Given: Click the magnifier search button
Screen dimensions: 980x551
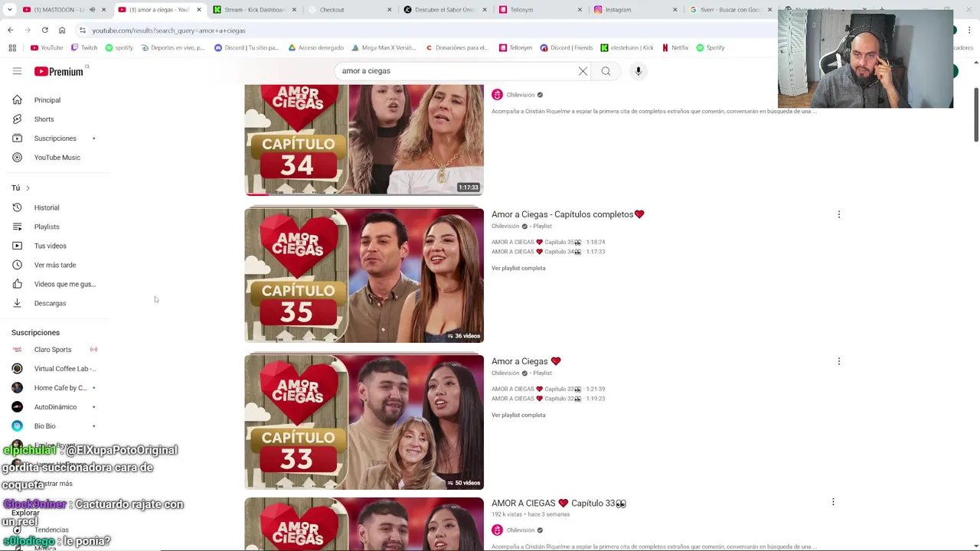Looking at the screenshot, I should coord(606,71).
